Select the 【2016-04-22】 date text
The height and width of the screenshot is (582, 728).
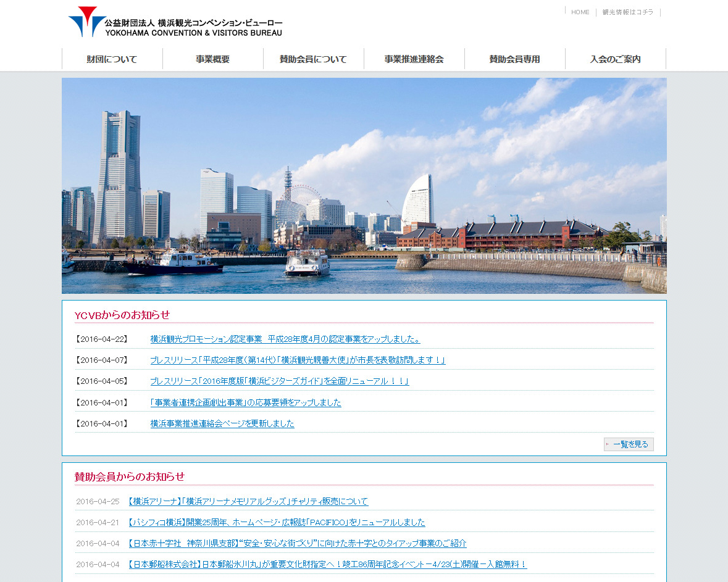click(102, 339)
